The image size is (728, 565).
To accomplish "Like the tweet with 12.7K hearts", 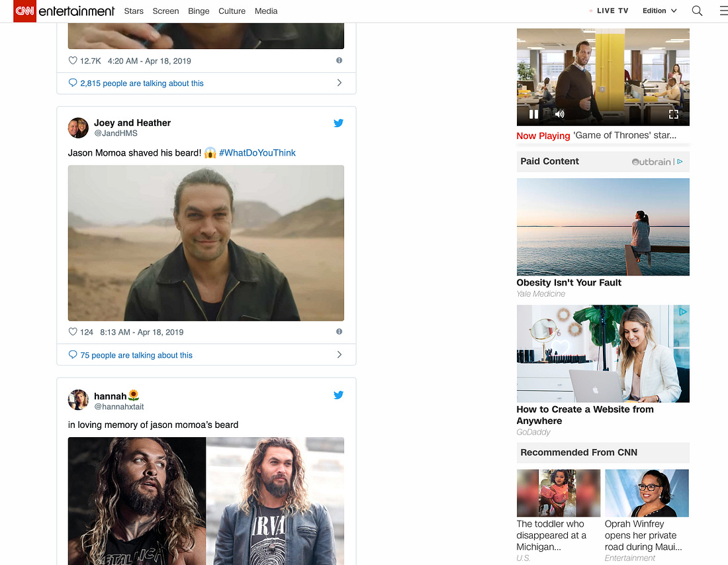I will click(x=73, y=60).
